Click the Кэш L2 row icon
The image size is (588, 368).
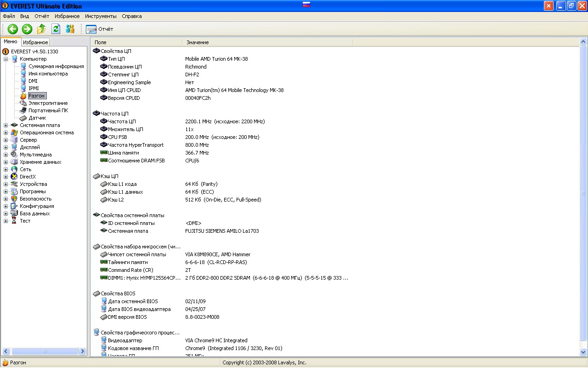[104, 200]
